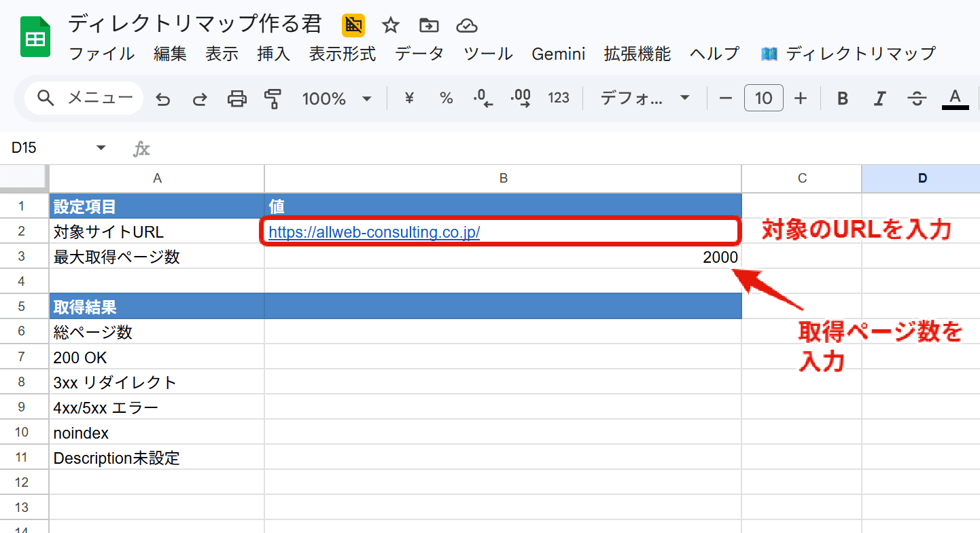
Task: Toggle strikethrough formatting
Action: tap(917, 99)
